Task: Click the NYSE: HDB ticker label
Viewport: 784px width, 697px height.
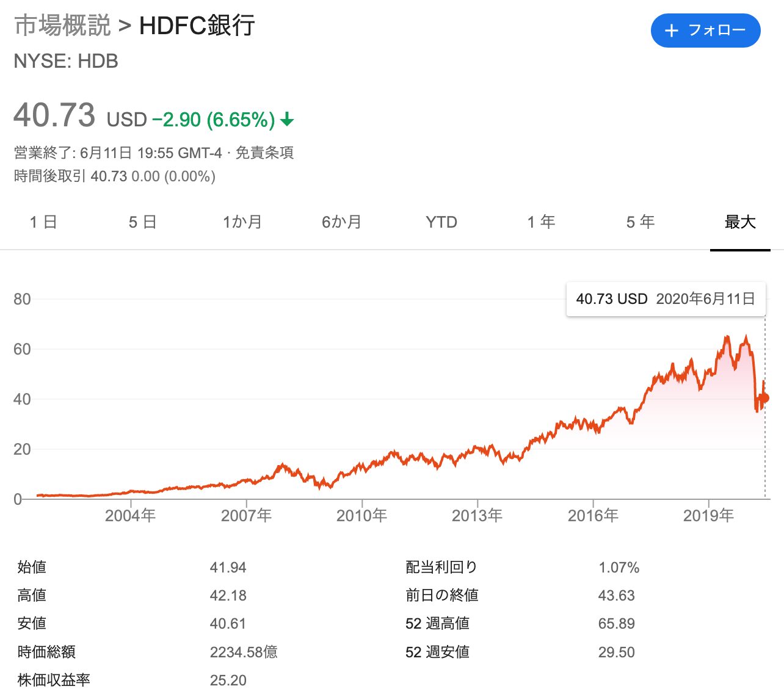Action: point(66,61)
